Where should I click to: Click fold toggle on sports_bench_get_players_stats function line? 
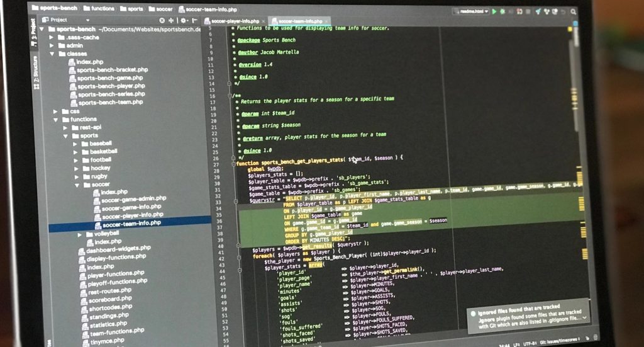(x=233, y=163)
